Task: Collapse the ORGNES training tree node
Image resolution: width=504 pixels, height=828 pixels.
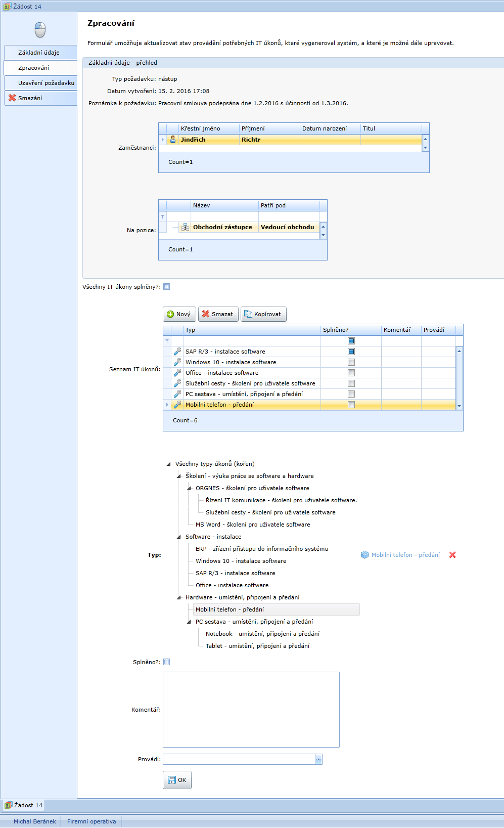Action: tap(189, 488)
